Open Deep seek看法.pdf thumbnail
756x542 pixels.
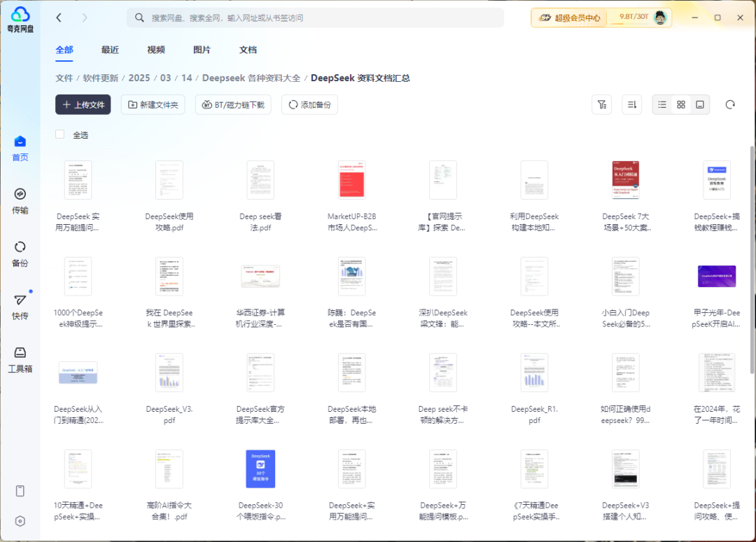click(260, 180)
